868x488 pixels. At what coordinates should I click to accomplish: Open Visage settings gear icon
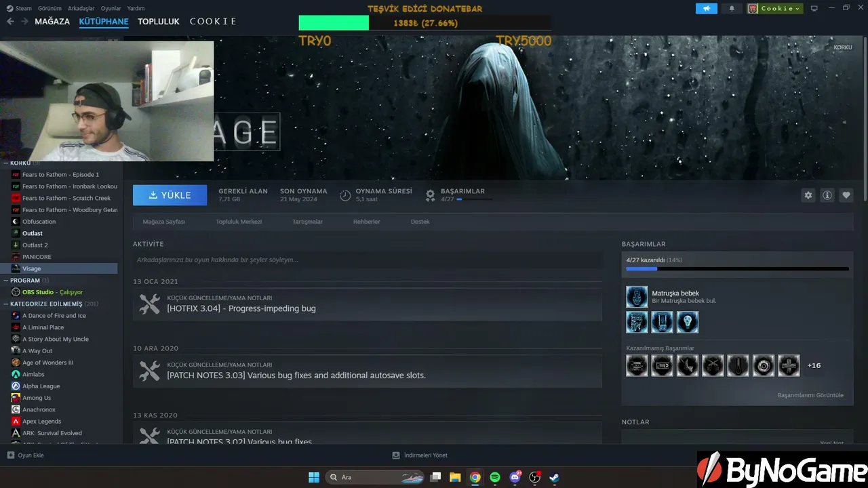(808, 195)
